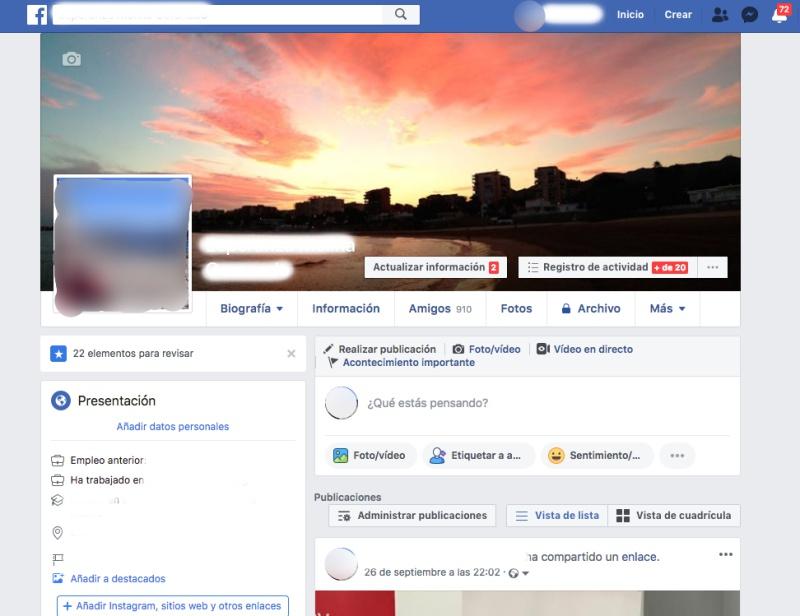
Task: Click the more options ellipsis in composer
Action: pos(677,456)
